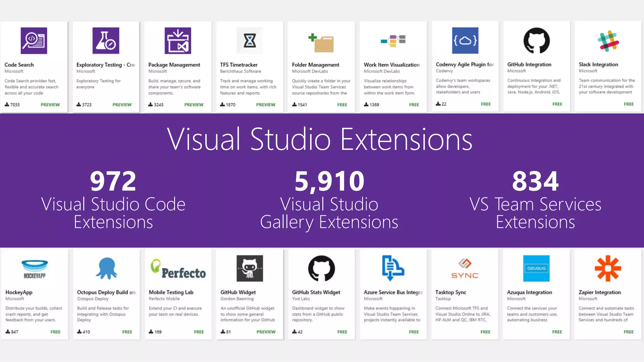Screen dimensions: 644x362
Task: Click the Tasktop Sync logo
Action: click(x=465, y=269)
